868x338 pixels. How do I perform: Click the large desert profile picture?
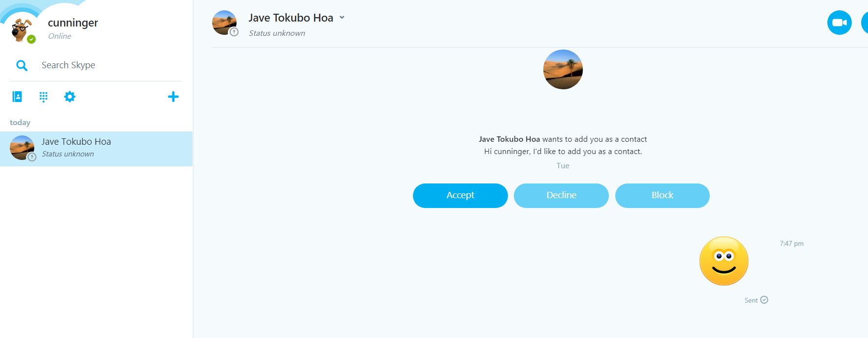click(563, 69)
